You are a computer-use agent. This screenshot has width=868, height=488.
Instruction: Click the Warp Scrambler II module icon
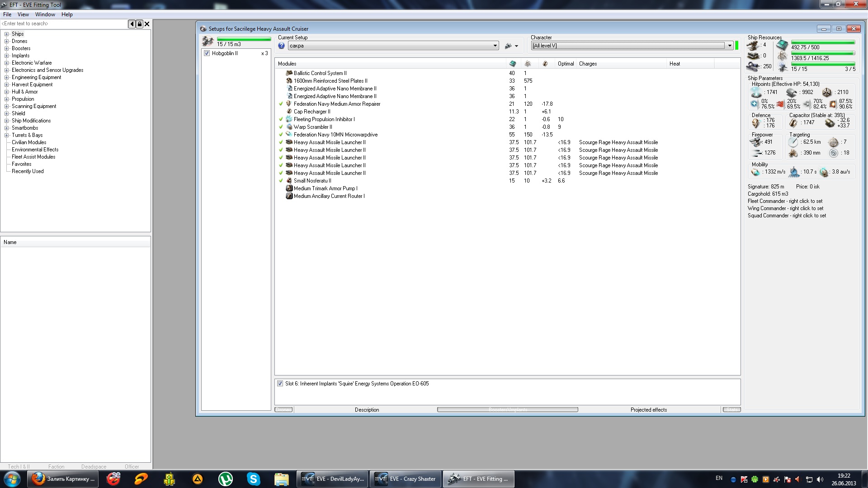(289, 127)
